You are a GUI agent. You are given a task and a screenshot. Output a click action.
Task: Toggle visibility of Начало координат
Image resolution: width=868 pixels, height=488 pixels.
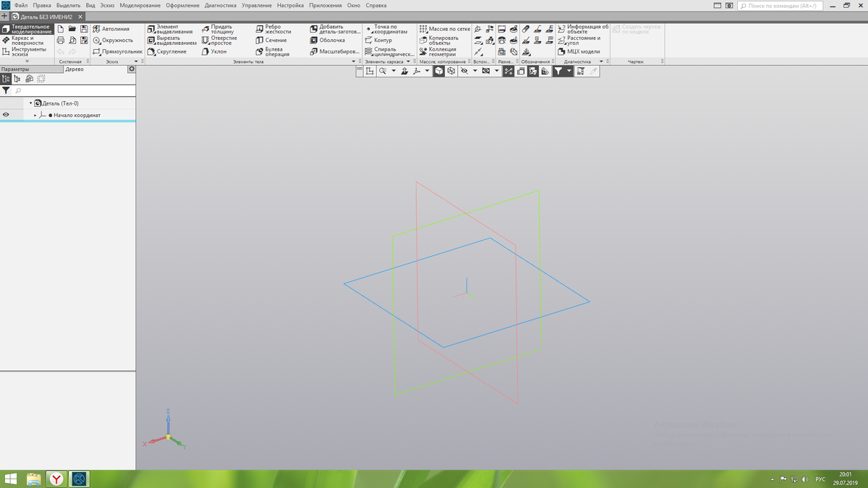(x=5, y=114)
